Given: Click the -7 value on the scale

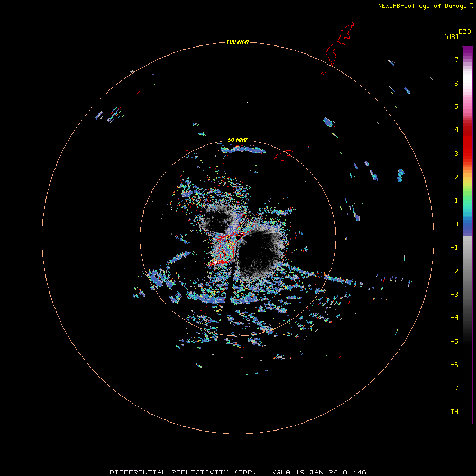Looking at the screenshot, I should [454, 388].
